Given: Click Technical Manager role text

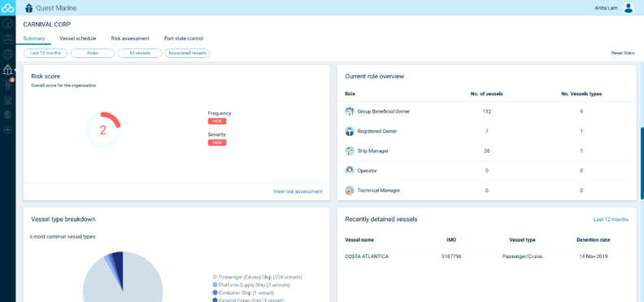Looking at the screenshot, I should pyautogui.click(x=379, y=190).
